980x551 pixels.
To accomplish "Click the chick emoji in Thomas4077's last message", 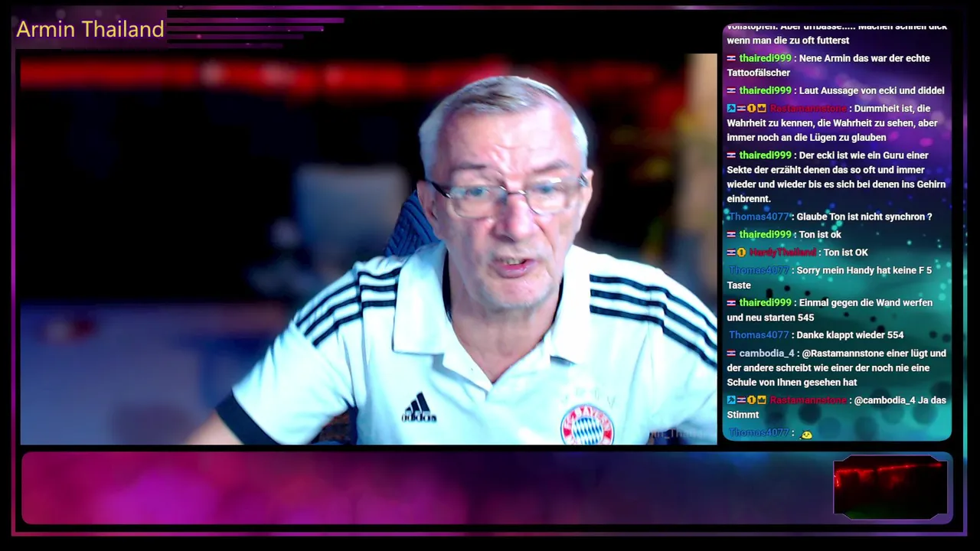I will coord(805,435).
